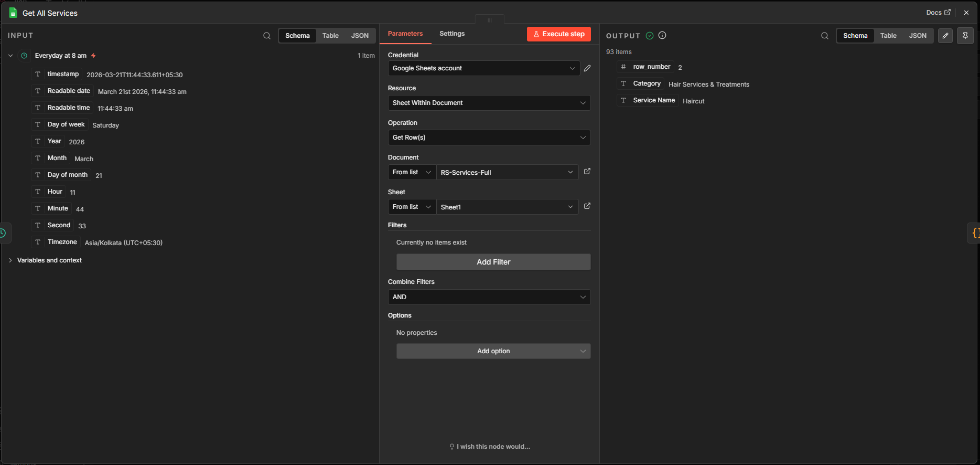Click the input panel search icon
Screen dimensions: 980x465
pyautogui.click(x=267, y=36)
